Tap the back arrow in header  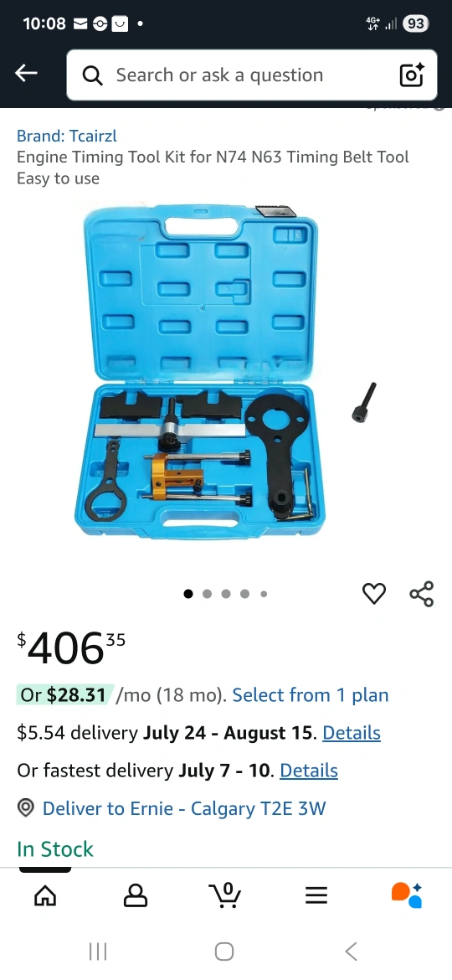26,74
